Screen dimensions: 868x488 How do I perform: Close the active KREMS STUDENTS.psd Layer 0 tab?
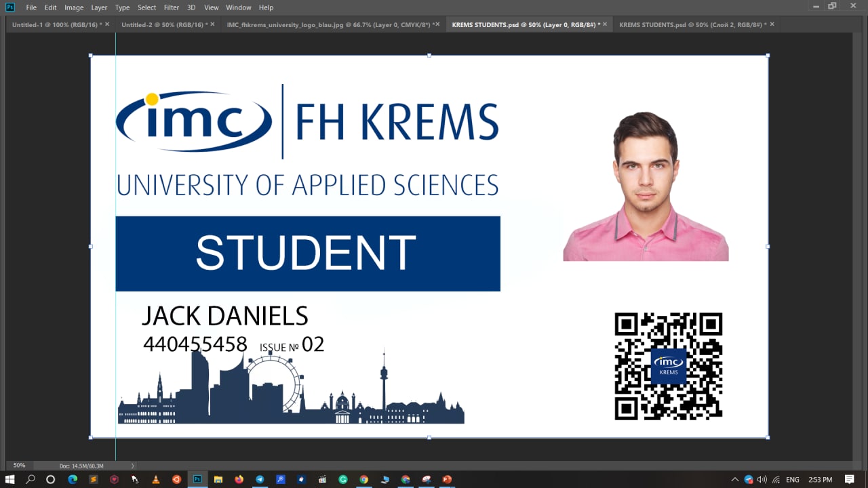pos(604,24)
